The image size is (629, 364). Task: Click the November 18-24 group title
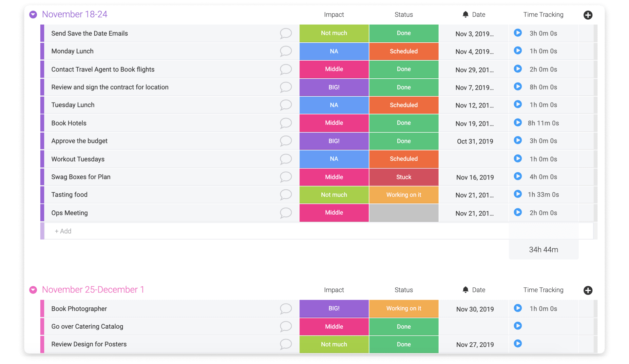pos(74,14)
